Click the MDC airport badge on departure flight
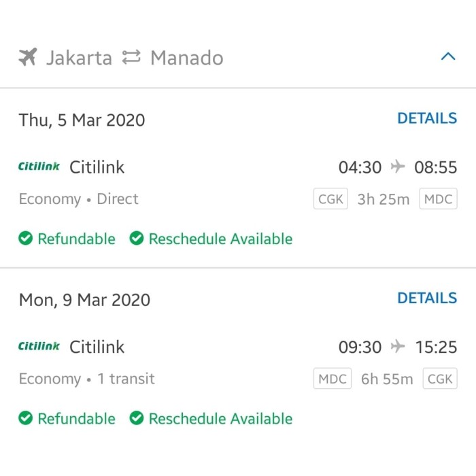 coord(438,199)
